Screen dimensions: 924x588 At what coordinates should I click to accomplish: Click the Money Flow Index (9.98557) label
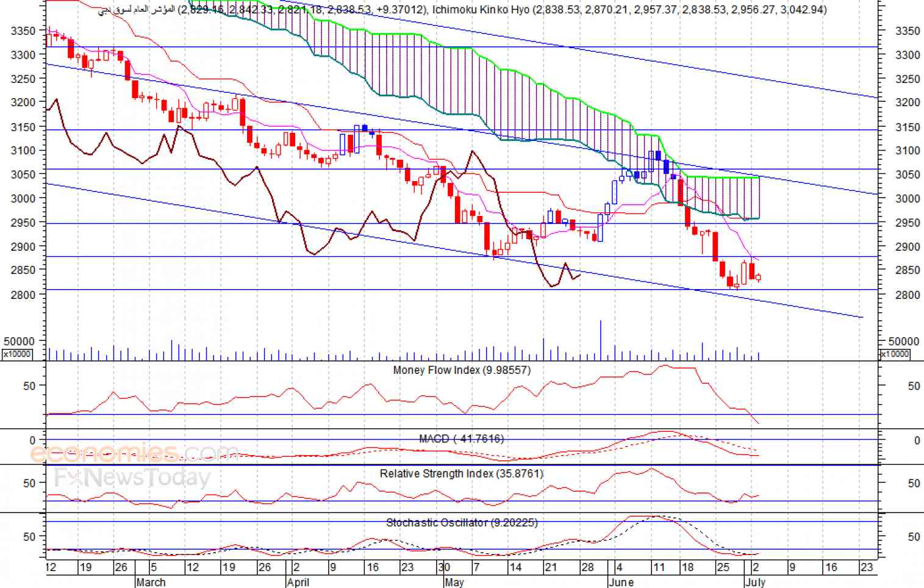pos(462,370)
